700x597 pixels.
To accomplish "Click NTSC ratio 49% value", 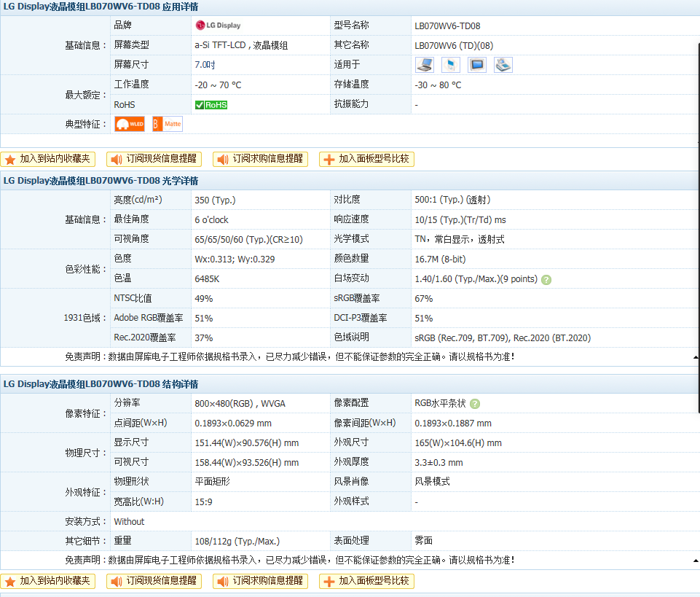I will (x=203, y=299).
